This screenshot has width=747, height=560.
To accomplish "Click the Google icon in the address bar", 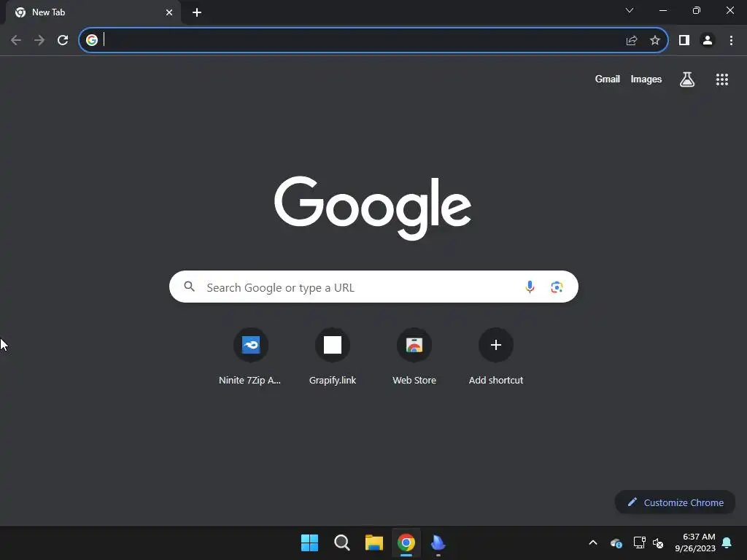I will point(92,40).
